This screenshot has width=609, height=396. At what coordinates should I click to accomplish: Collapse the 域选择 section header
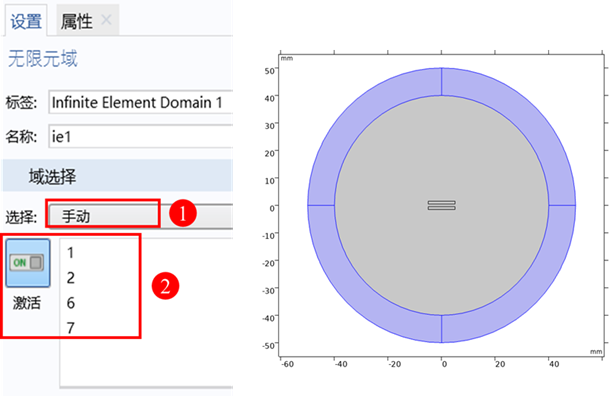click(118, 176)
